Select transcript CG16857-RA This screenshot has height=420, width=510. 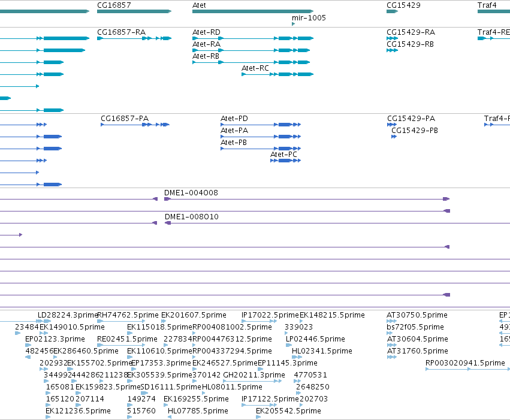click(x=134, y=38)
